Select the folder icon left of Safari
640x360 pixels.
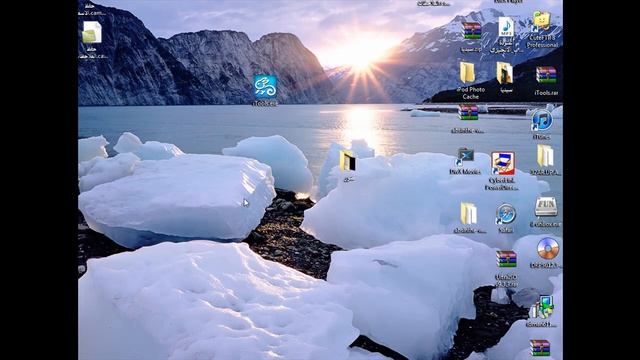pos(469,213)
